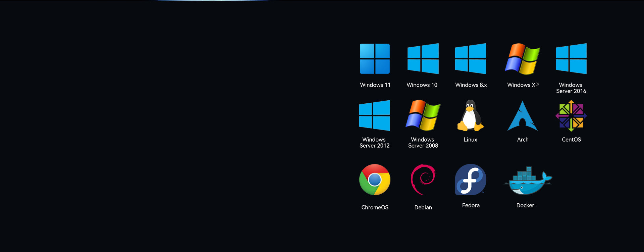Click the Fedora logo icon
Viewport: 644px width, 252px height.
click(471, 180)
